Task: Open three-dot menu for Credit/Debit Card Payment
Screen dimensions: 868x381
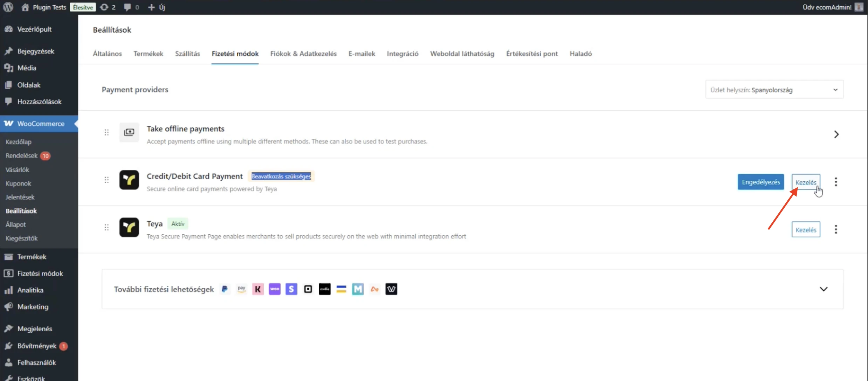Action: click(x=836, y=182)
